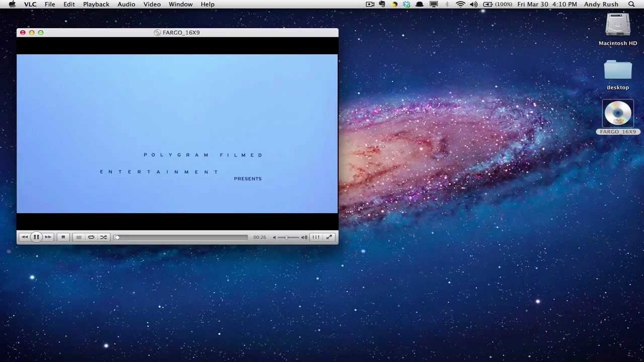Open the Edit menu
Screen dimensions: 644x362
coord(69,4)
